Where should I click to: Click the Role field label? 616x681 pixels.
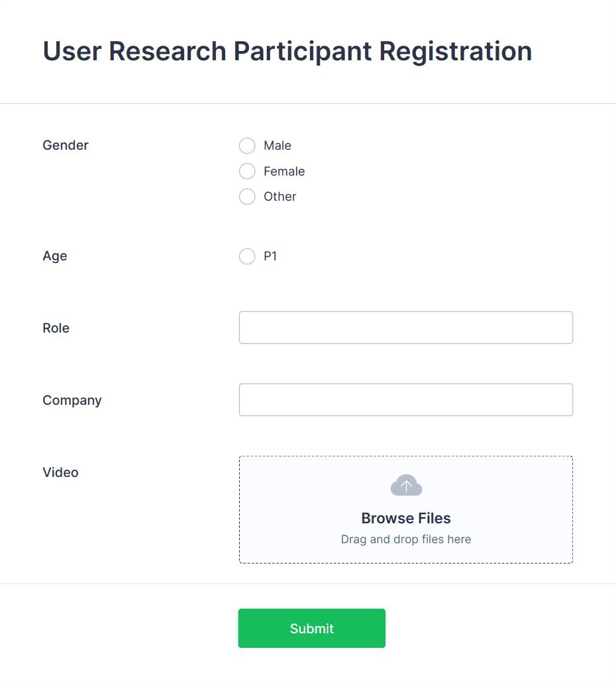(56, 327)
